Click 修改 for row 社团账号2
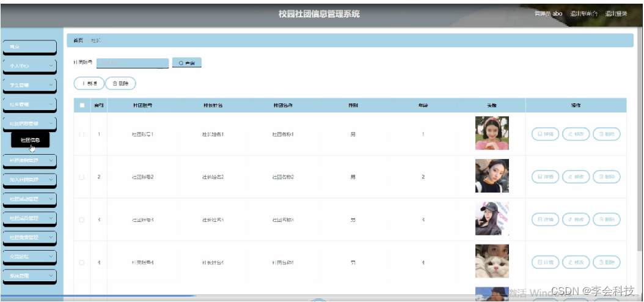The width and height of the screenshot is (644, 302). (x=576, y=177)
